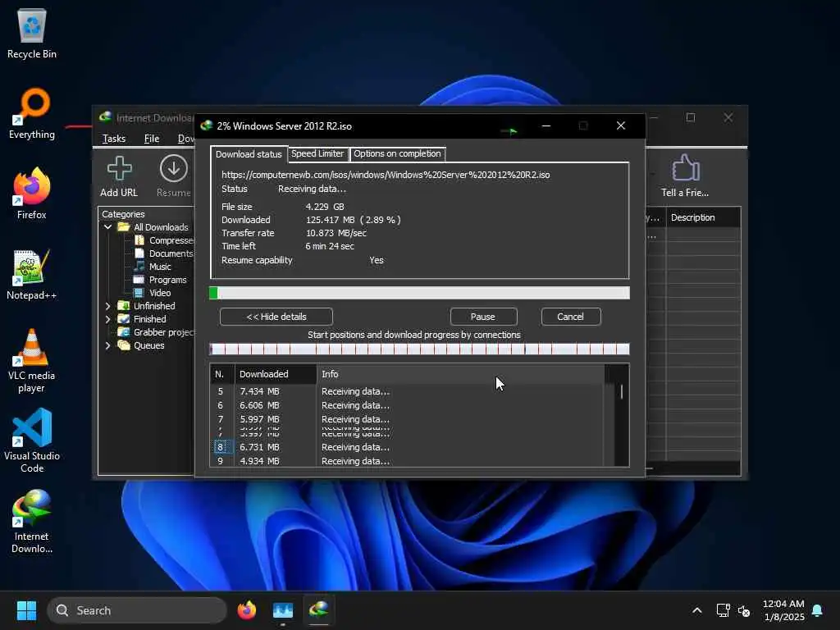This screenshot has width=840, height=630.
Task: Collapse the All Downloads tree node
Action: tap(107, 227)
